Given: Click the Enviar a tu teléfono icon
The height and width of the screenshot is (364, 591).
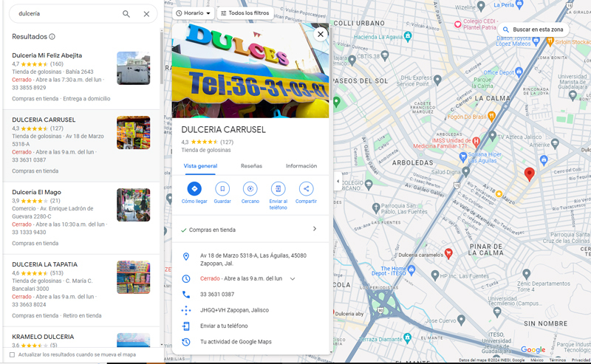Looking at the screenshot, I should tap(186, 326).
